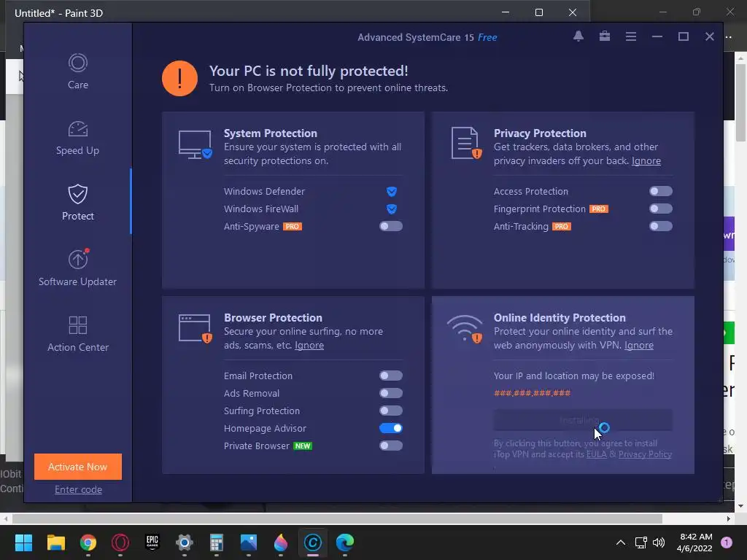Viewport: 747px width, 560px height.
Task: Open Microsoft Edge from taskbar
Action: point(345,542)
